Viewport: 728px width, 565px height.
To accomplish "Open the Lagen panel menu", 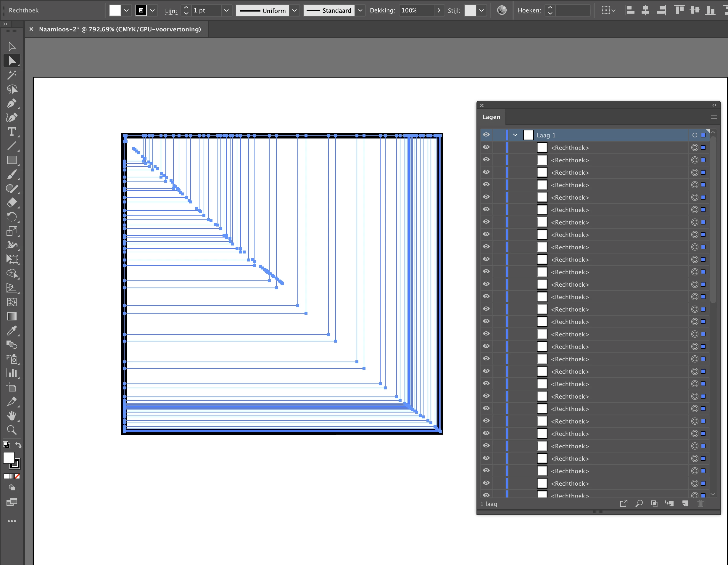I will point(713,117).
